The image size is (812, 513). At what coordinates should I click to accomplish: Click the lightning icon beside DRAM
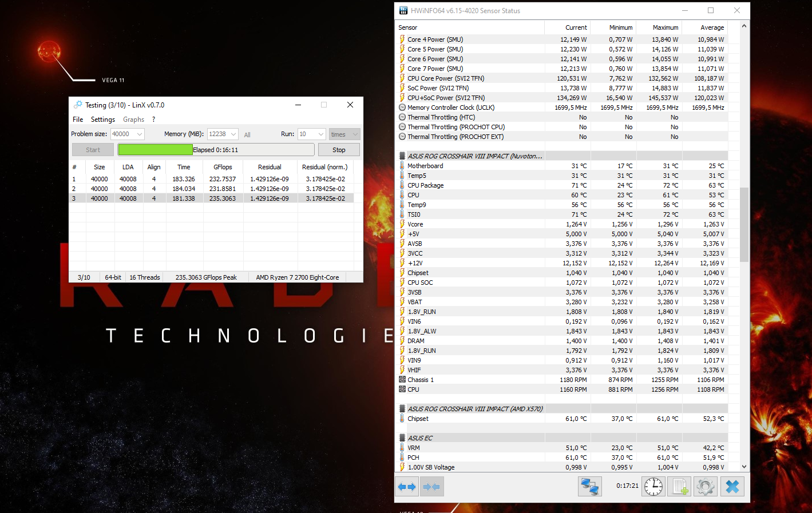coord(402,341)
